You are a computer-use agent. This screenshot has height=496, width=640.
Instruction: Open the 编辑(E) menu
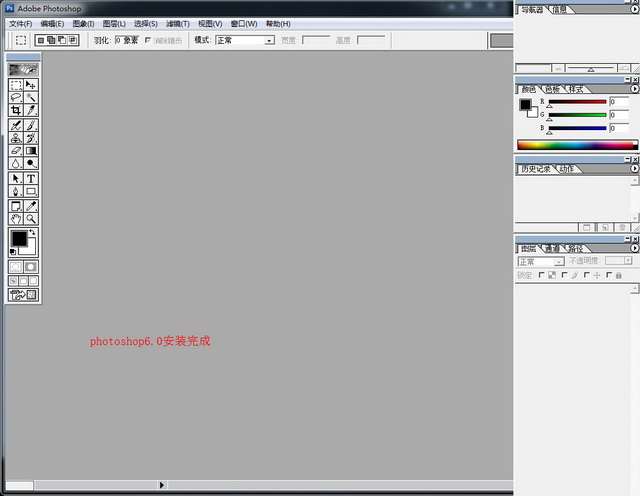coord(52,24)
